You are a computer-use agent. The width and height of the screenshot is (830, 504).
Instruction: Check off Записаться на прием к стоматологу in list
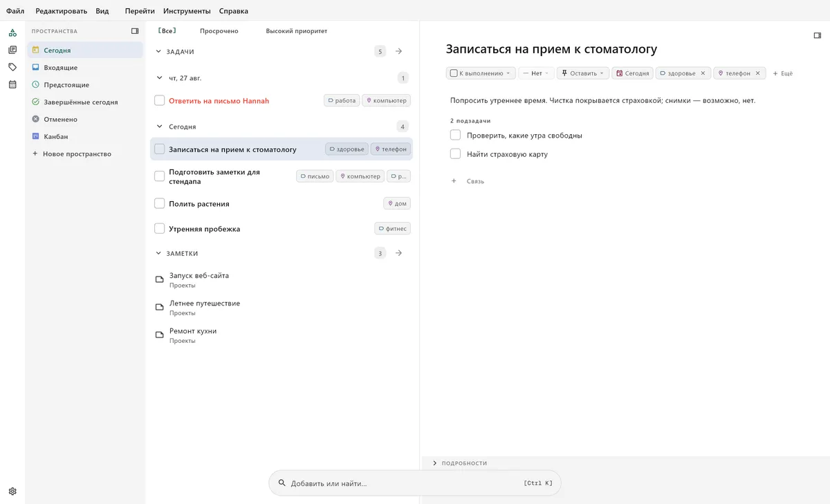[159, 149]
